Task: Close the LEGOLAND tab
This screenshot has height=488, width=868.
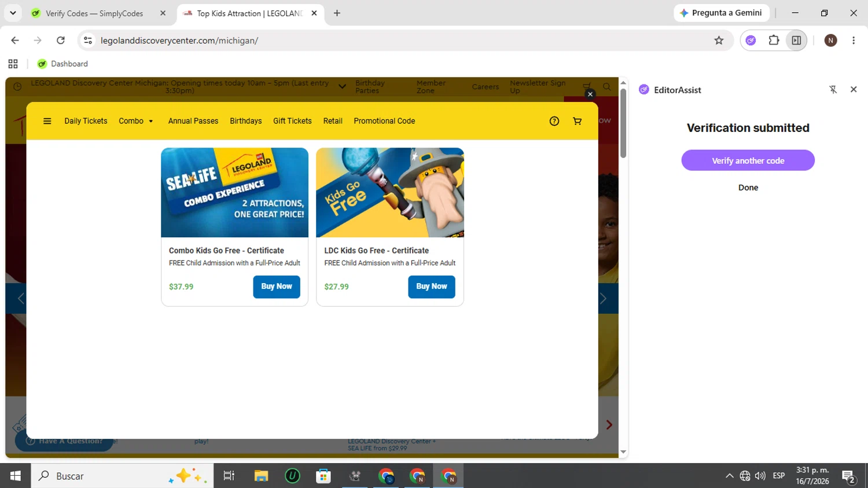Action: (314, 13)
